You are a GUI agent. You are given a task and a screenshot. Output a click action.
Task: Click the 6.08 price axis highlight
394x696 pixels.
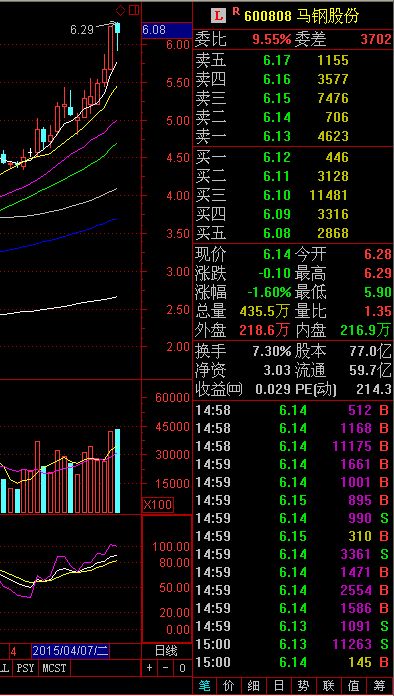click(x=166, y=30)
